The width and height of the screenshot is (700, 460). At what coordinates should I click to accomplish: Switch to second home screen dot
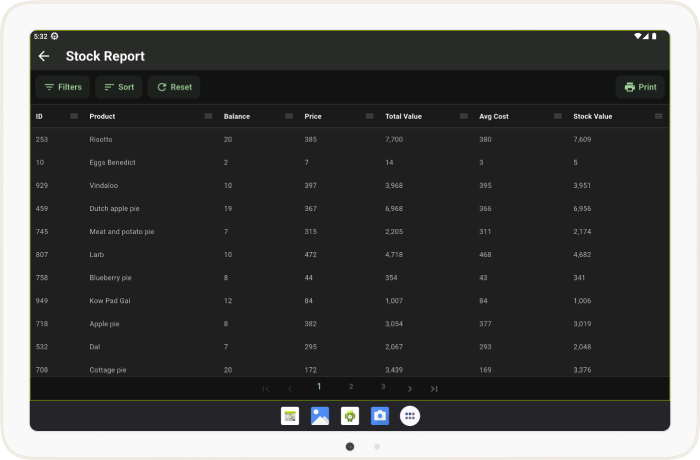point(377,447)
